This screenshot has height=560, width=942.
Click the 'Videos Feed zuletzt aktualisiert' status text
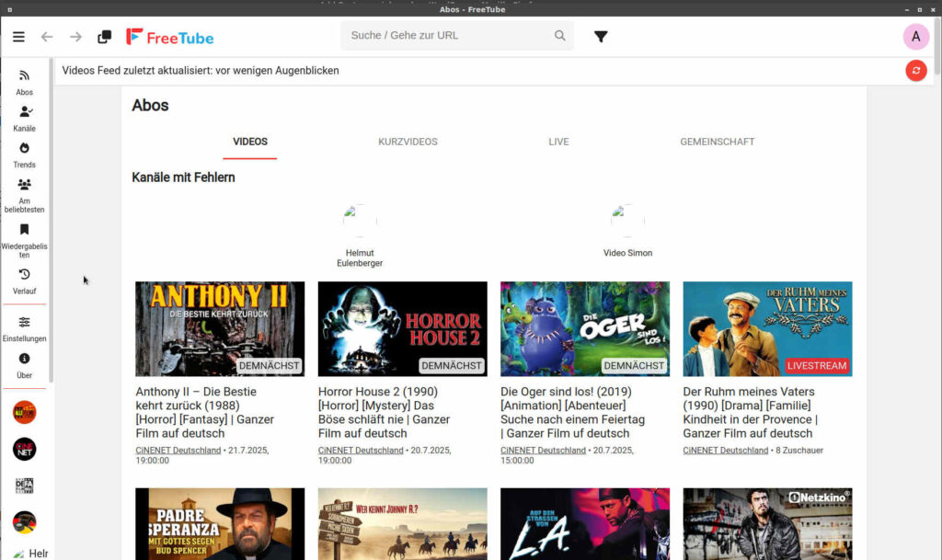[201, 71]
